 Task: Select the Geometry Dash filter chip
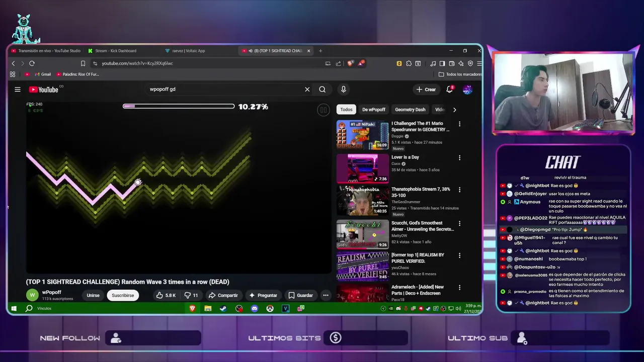(410, 110)
